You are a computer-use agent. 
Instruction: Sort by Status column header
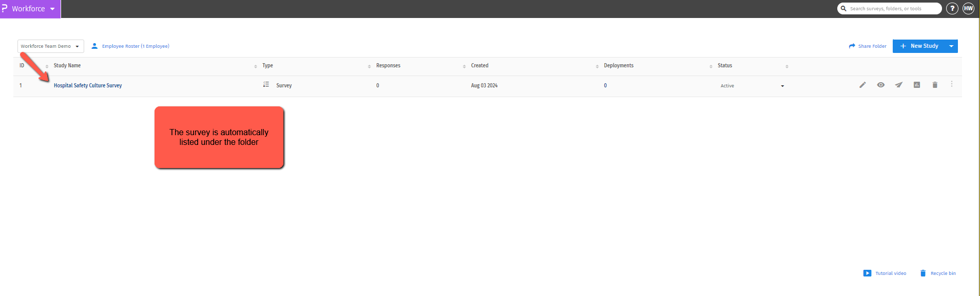[725, 66]
